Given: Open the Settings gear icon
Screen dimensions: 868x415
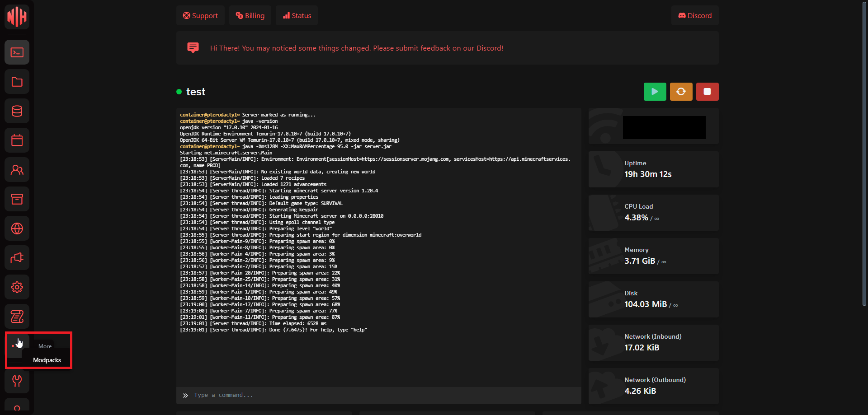Looking at the screenshot, I should pyautogui.click(x=17, y=287).
